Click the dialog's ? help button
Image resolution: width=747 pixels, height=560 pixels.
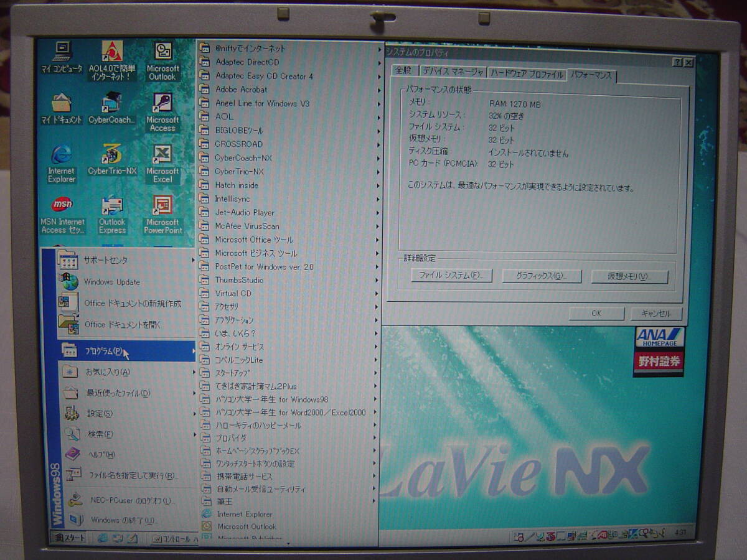coord(677,62)
